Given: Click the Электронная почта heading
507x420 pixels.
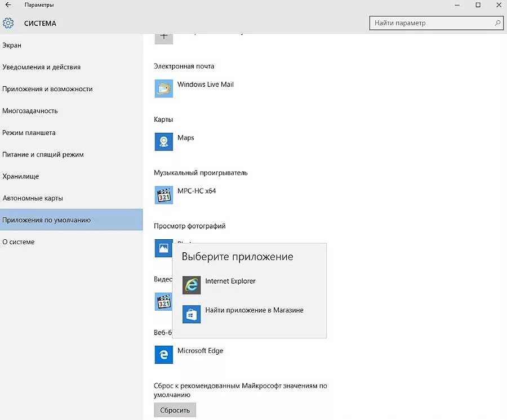Looking at the screenshot, I should tap(184, 66).
